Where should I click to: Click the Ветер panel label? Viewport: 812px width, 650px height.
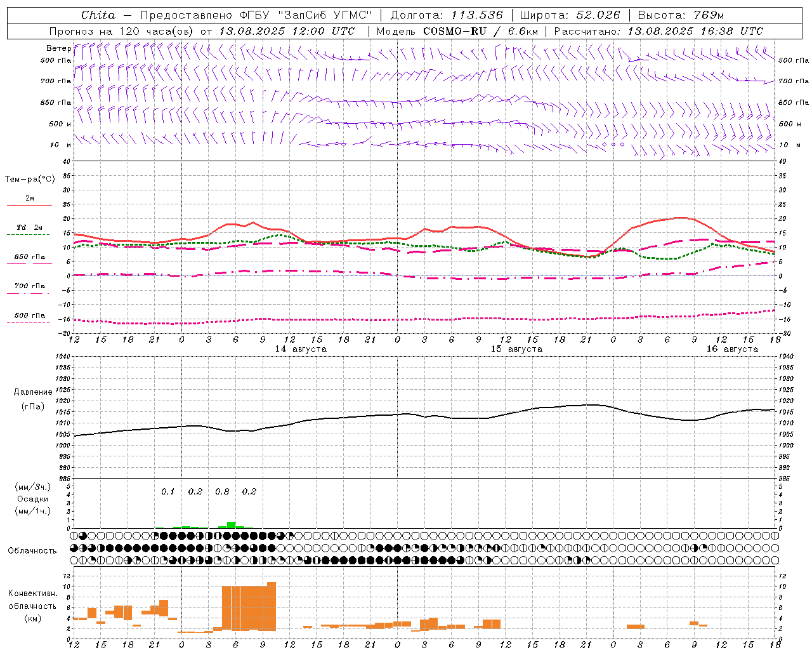(x=59, y=48)
